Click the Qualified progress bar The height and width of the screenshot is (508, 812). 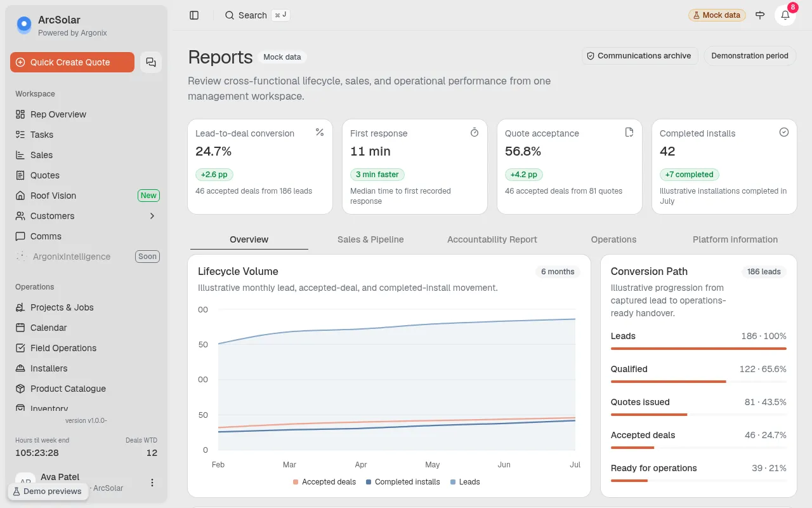coord(698,382)
